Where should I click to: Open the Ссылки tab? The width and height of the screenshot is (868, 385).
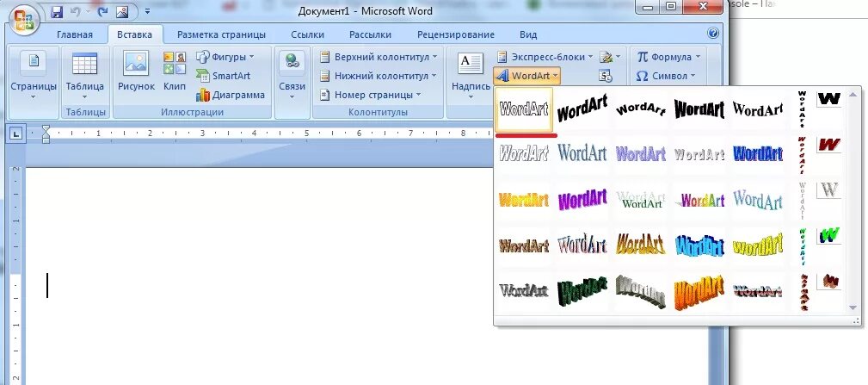click(x=307, y=34)
